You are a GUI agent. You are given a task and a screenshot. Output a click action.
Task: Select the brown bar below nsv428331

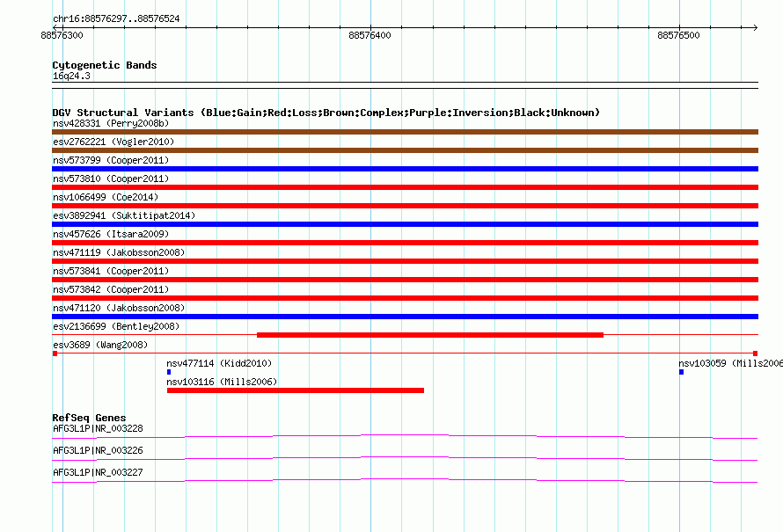[405, 132]
